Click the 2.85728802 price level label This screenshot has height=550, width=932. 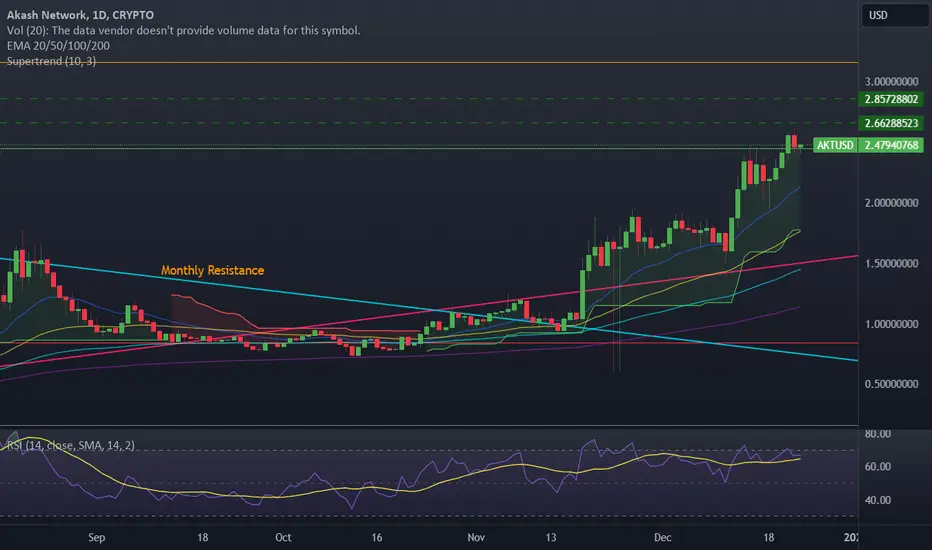pyautogui.click(x=891, y=99)
